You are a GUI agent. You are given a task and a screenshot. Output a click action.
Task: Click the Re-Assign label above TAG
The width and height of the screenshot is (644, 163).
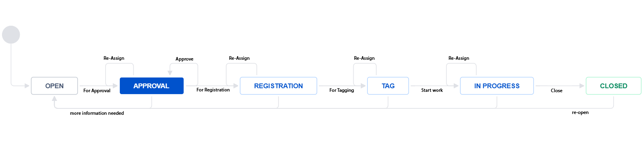pyautogui.click(x=364, y=58)
